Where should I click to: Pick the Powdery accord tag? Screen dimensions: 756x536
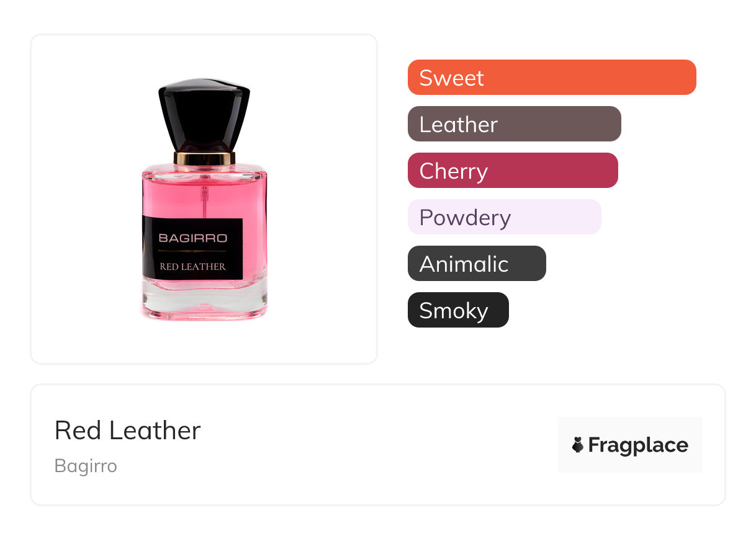[505, 217]
